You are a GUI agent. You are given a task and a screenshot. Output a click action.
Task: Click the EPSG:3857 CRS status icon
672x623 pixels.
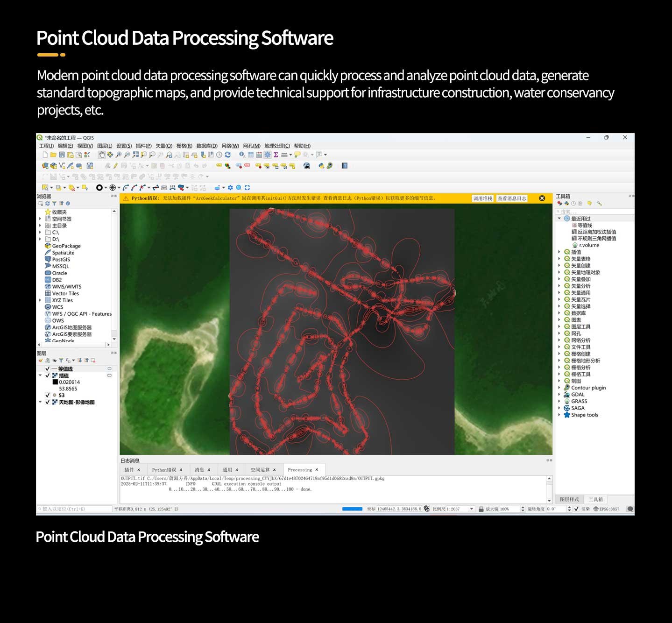[x=606, y=509]
